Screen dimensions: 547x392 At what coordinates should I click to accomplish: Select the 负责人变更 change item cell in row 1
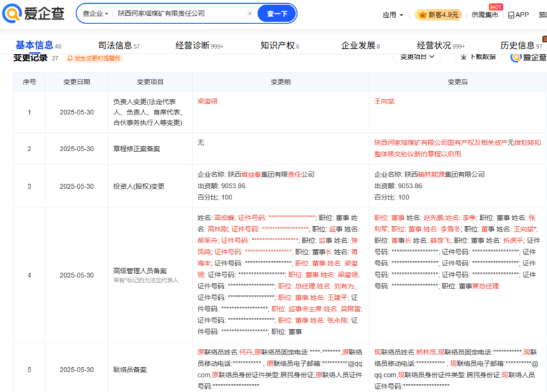[149, 112]
